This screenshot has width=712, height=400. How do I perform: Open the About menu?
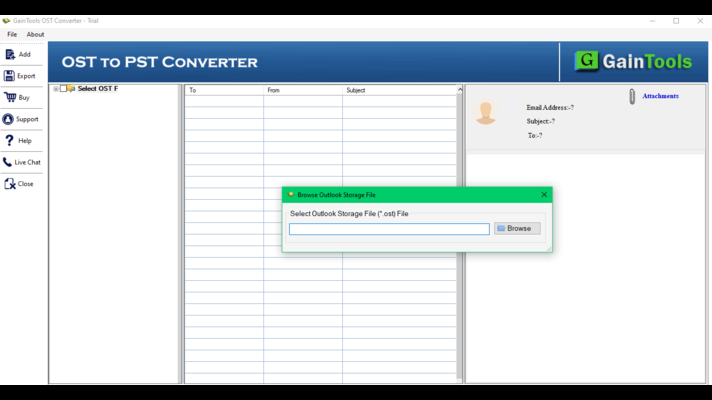[35, 35]
